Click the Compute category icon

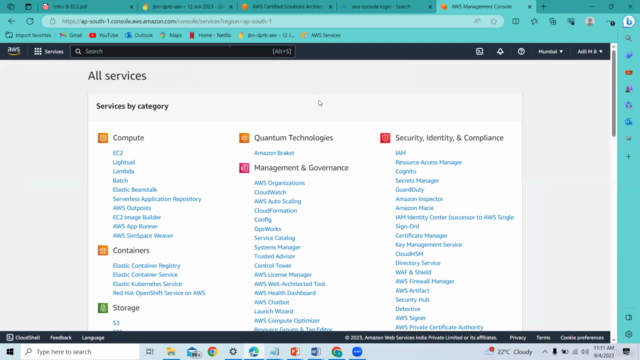pyautogui.click(x=103, y=138)
